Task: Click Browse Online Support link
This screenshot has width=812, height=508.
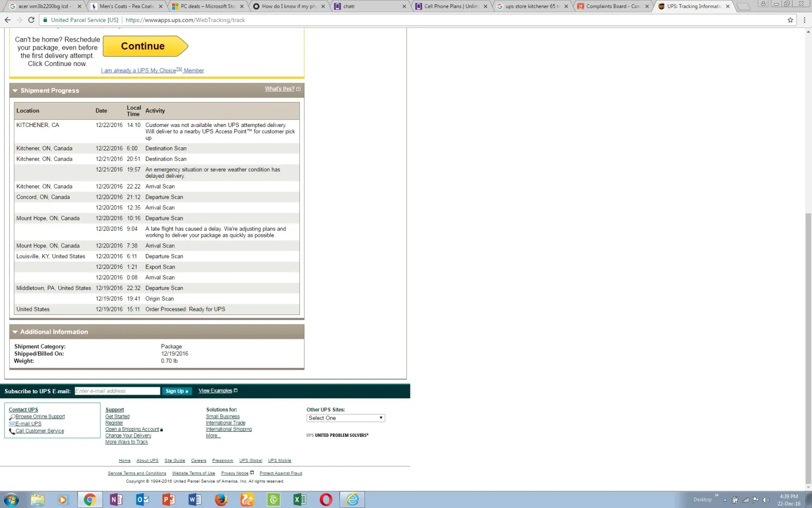Action: coord(40,417)
